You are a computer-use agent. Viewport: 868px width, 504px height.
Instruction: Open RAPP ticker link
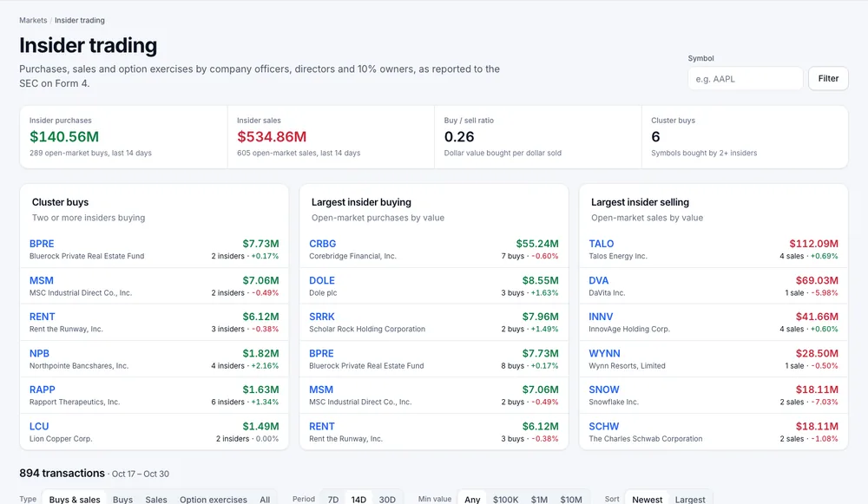pyautogui.click(x=42, y=389)
